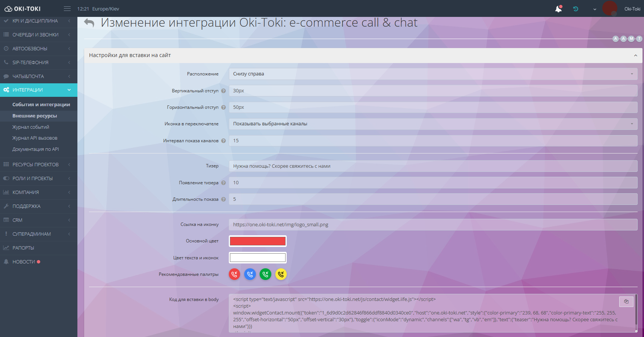The image size is (644, 337).
Task: Select the green recommended palette icon
Action: point(265,274)
